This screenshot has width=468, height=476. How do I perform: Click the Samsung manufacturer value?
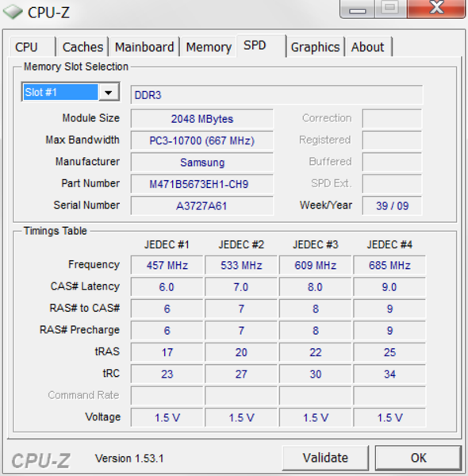(201, 163)
